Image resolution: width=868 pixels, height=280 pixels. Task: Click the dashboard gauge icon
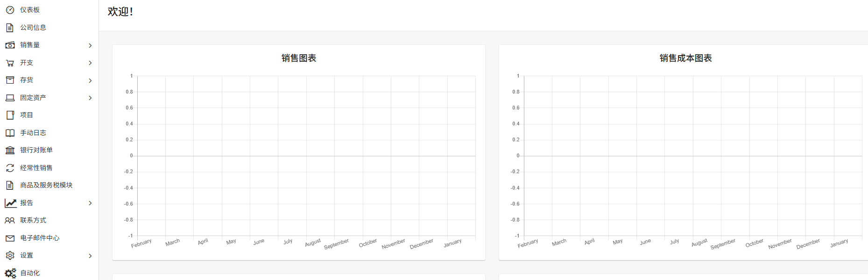coord(10,10)
